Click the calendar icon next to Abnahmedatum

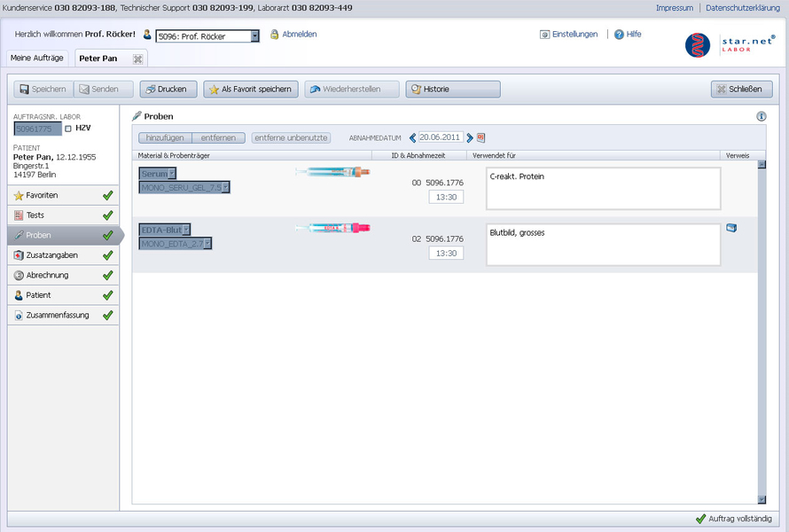pyautogui.click(x=481, y=137)
